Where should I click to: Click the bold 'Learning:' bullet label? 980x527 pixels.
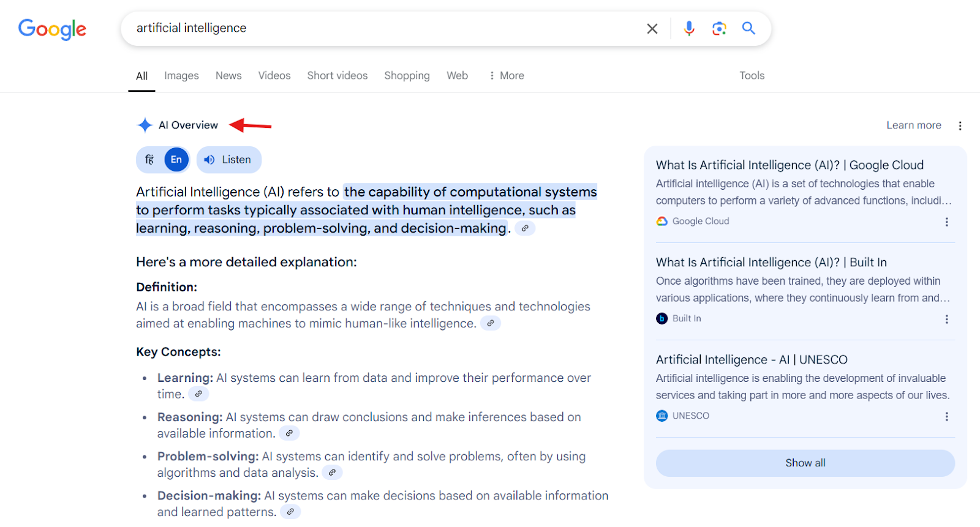185,378
